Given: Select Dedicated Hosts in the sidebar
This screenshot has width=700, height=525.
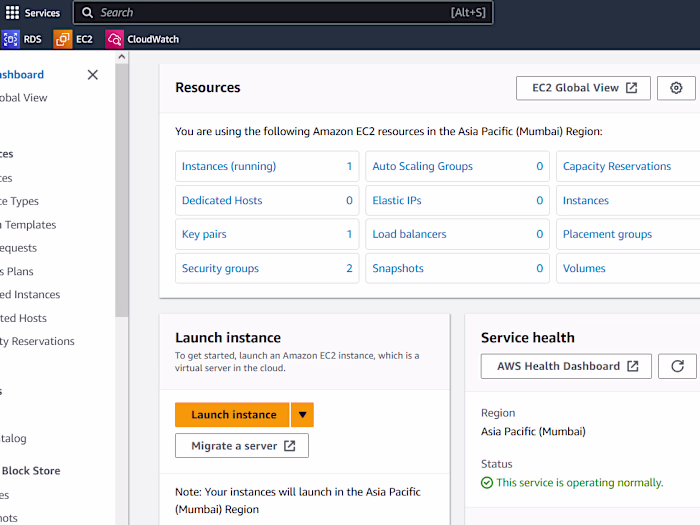Looking at the screenshot, I should click(x=23, y=318).
